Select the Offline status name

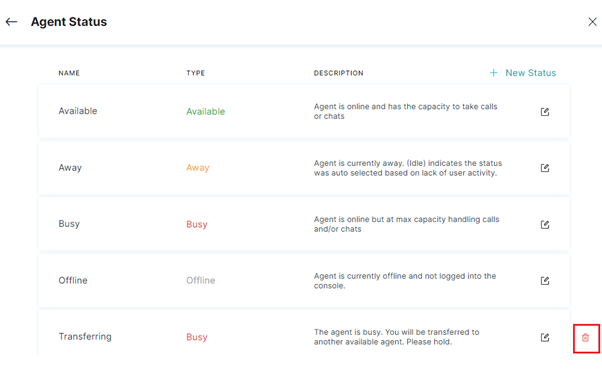[x=73, y=280]
